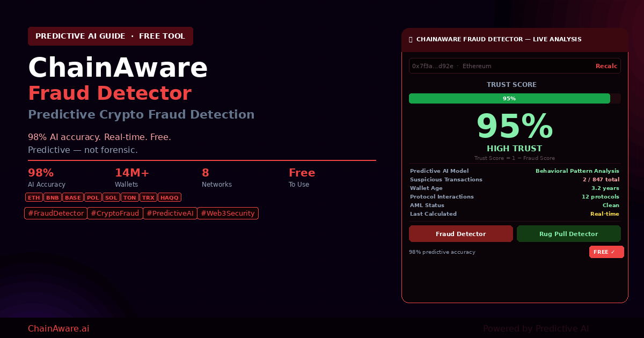Click the Predictive AI Guide banner
644x338 pixels.
[110, 36]
